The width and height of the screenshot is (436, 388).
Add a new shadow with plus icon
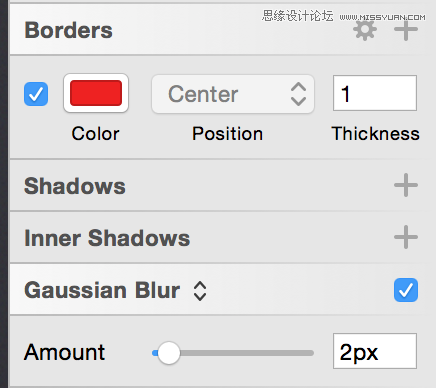click(x=406, y=185)
